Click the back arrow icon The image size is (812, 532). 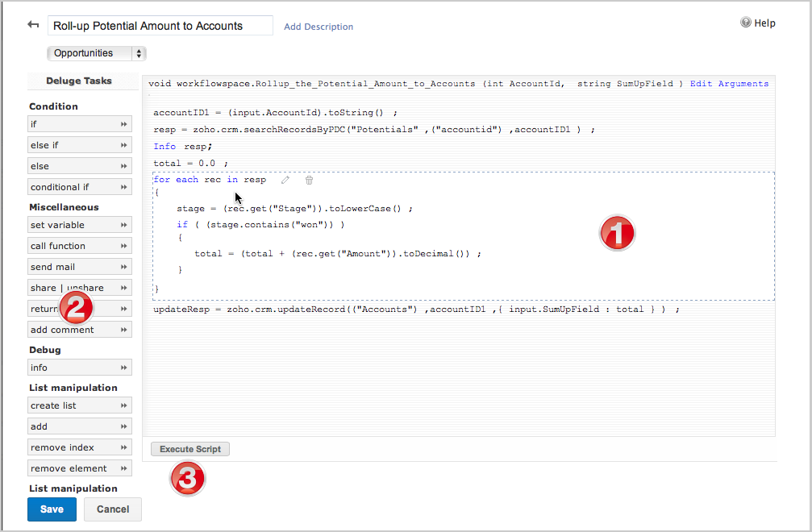pyautogui.click(x=33, y=25)
